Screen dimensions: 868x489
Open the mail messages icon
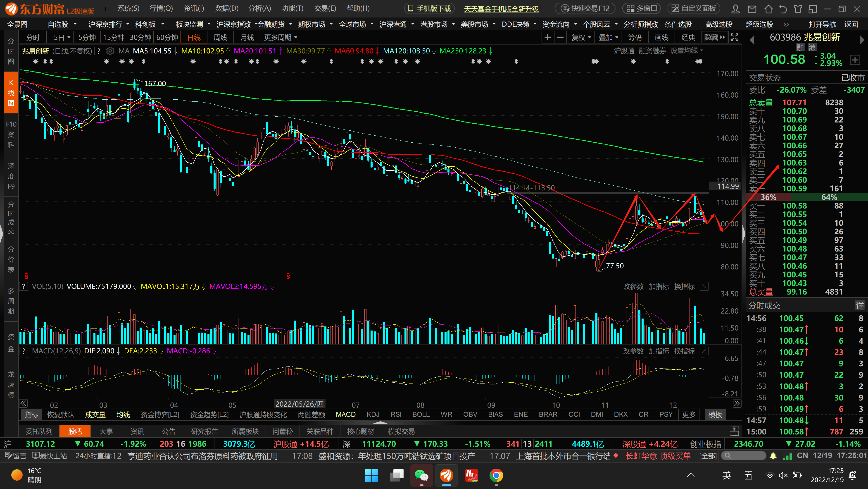[x=752, y=9]
